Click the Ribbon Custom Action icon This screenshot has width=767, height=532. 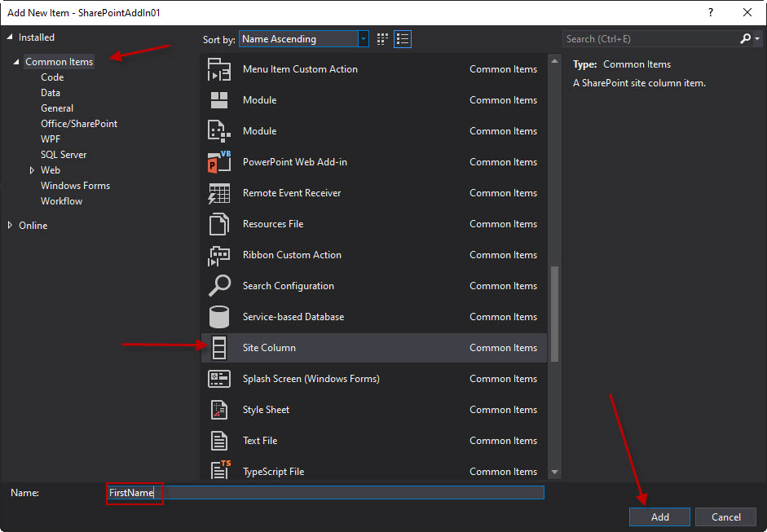(219, 255)
